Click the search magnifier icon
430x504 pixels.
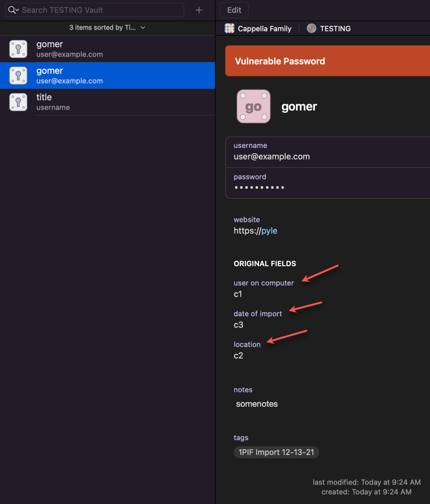(x=13, y=10)
